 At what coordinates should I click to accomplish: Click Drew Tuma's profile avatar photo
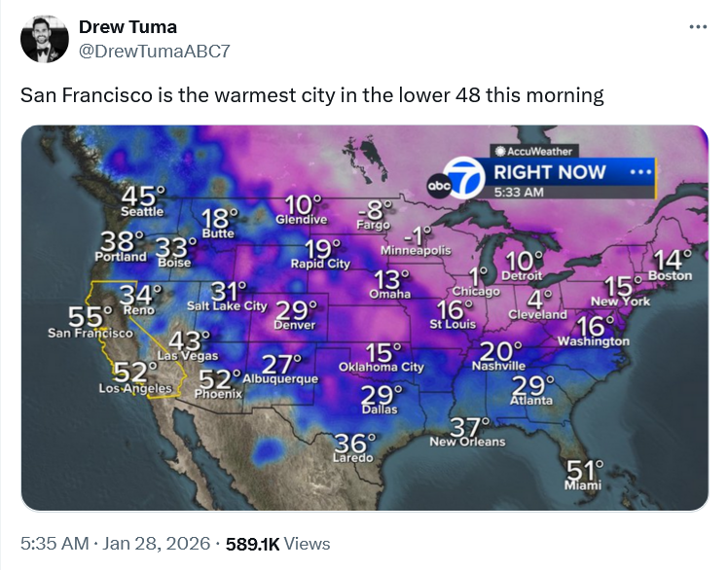point(45,39)
